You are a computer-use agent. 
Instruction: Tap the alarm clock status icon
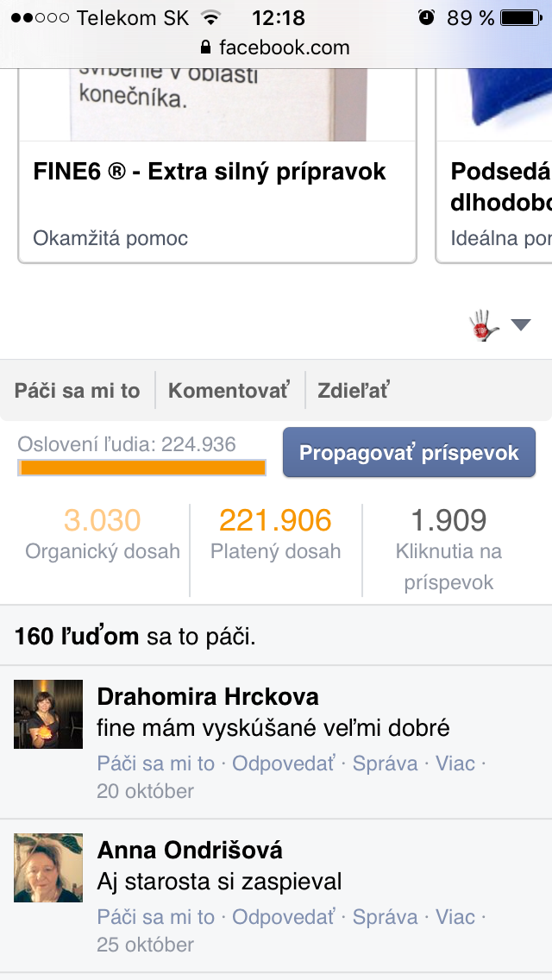pyautogui.click(x=426, y=17)
